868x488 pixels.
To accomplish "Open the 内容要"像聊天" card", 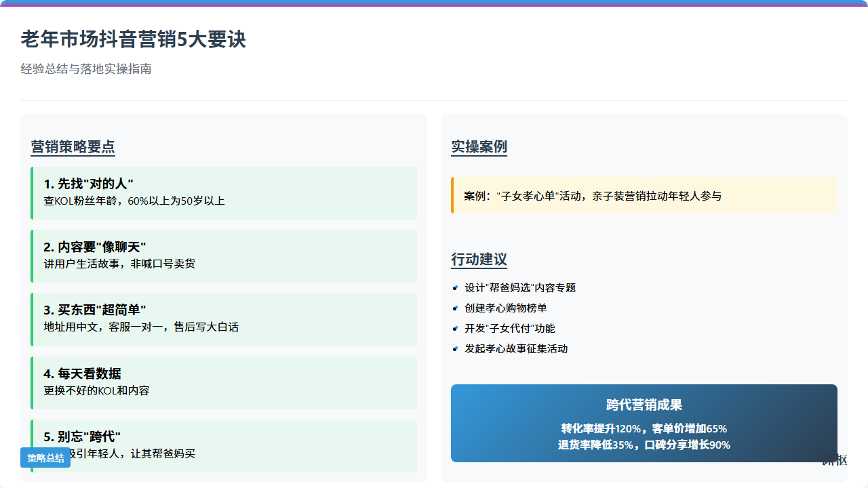I will tap(224, 256).
